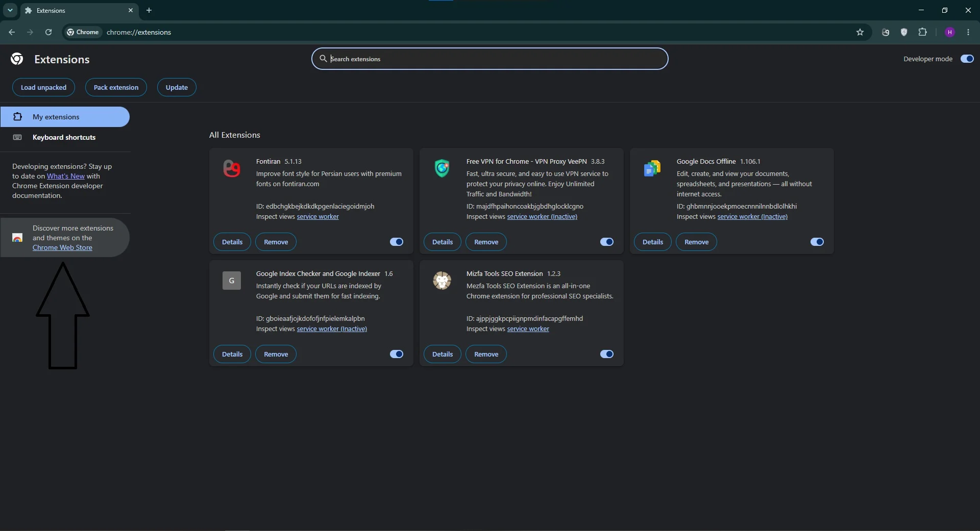This screenshot has height=531, width=980.
Task: Select My extensions in the sidebar
Action: 65,117
